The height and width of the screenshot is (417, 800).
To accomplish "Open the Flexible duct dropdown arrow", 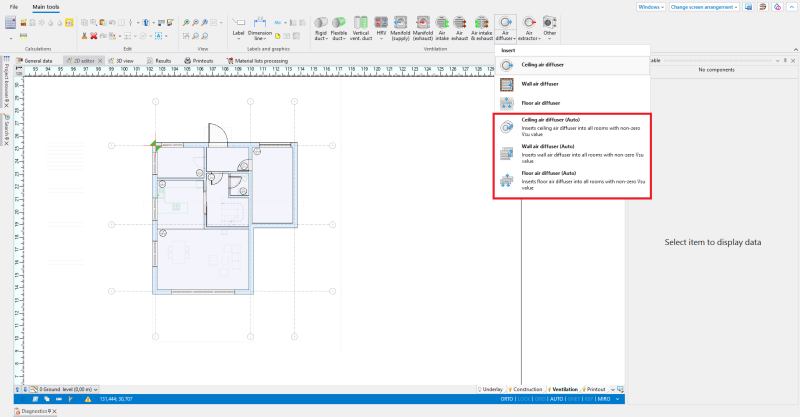I will [x=345, y=38].
